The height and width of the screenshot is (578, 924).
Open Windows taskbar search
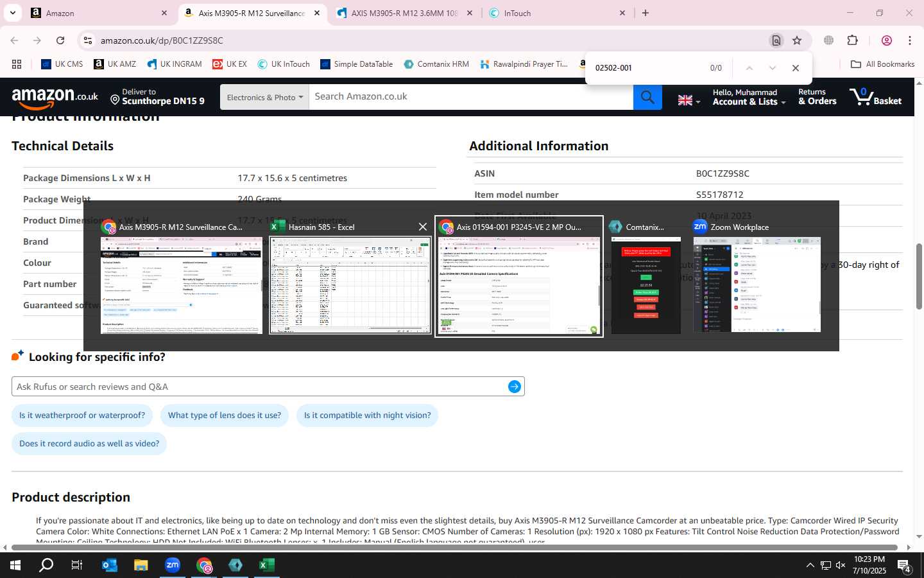[x=46, y=565]
